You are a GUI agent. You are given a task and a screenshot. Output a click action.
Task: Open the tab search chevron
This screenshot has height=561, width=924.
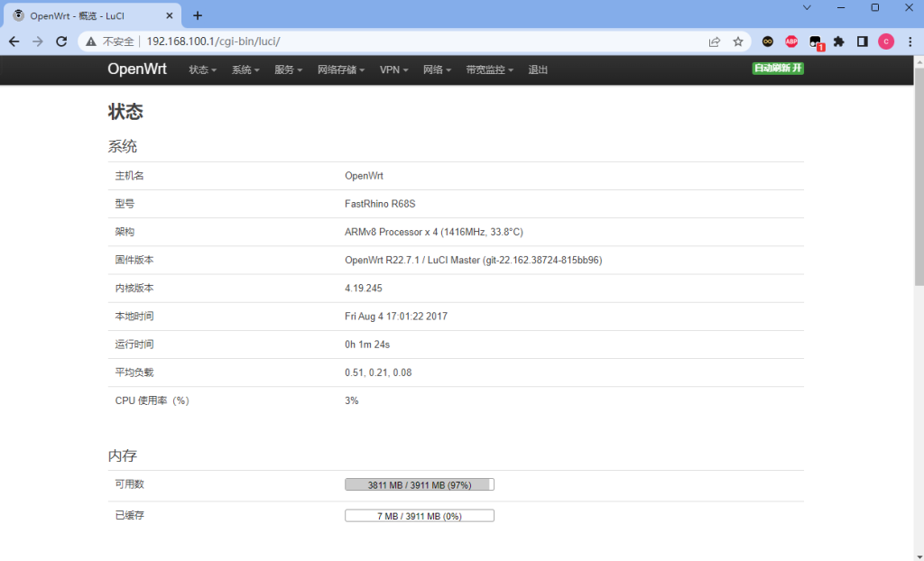click(807, 7)
